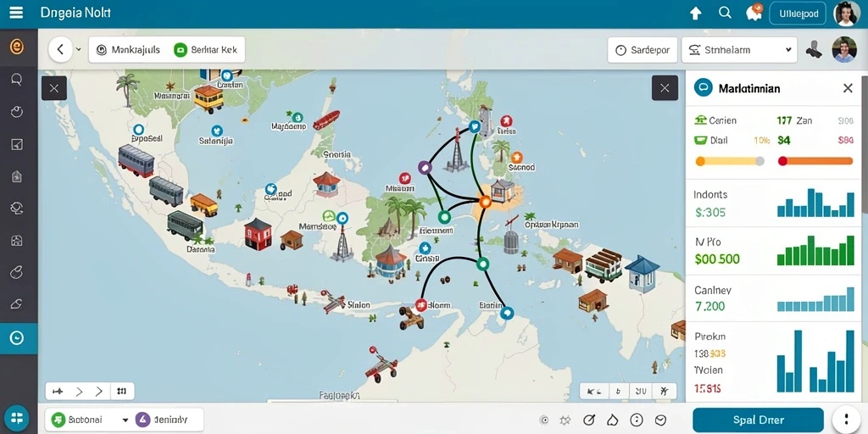868x434 pixels.
Task: Click the highlighted teal clock sidebar icon
Action: pos(17,337)
